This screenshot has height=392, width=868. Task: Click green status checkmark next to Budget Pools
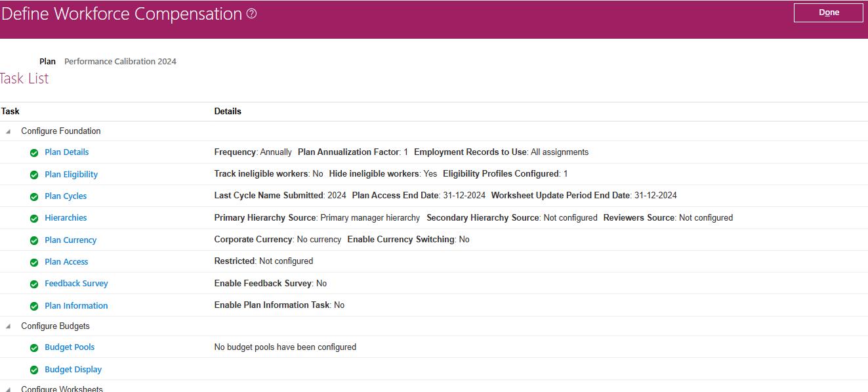click(x=34, y=347)
